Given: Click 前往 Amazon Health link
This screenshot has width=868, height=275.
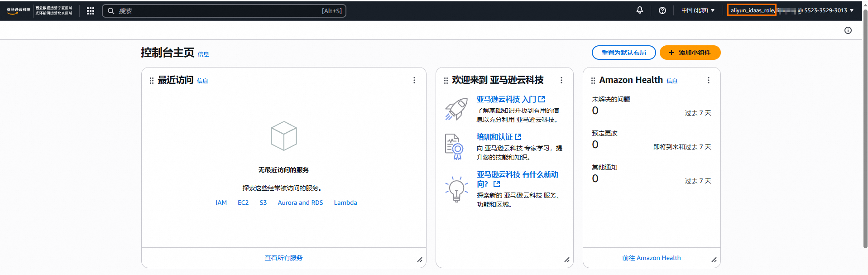Looking at the screenshot, I should (x=652, y=258).
